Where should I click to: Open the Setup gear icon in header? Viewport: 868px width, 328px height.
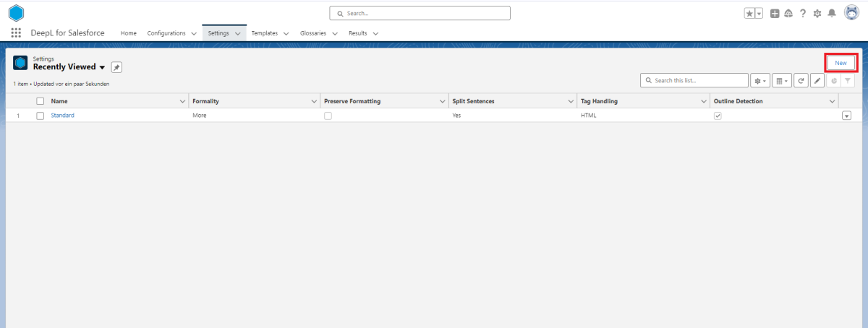[x=817, y=13]
